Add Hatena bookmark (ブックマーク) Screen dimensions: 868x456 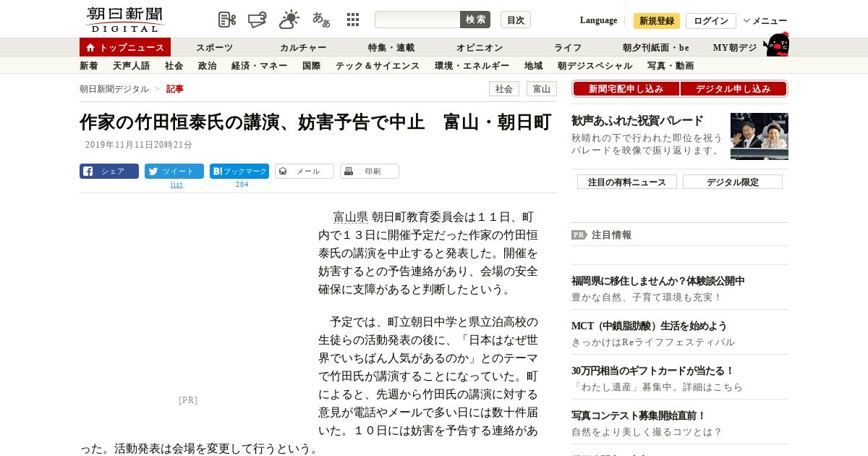click(239, 172)
